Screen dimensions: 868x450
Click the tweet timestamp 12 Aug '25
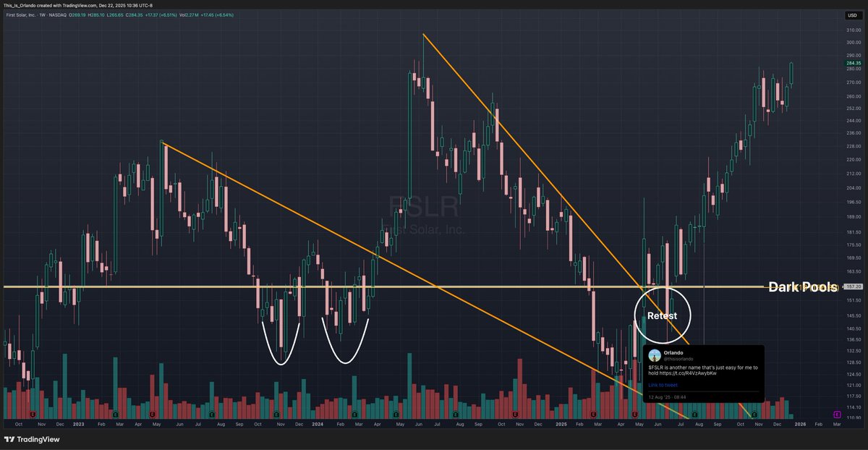click(x=667, y=397)
